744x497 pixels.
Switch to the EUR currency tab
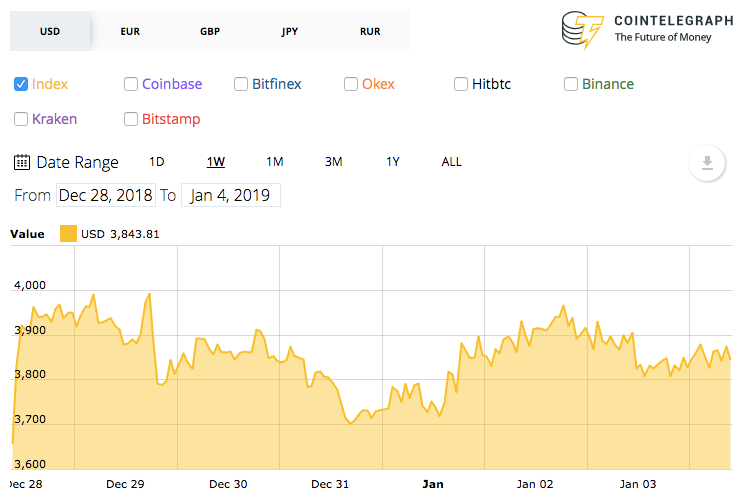point(130,31)
